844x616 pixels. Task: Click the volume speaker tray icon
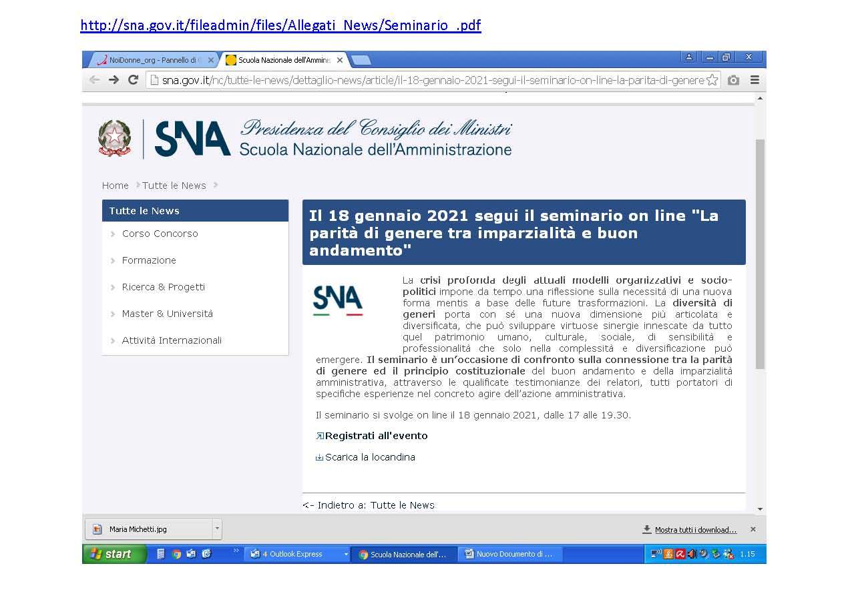[692, 554]
